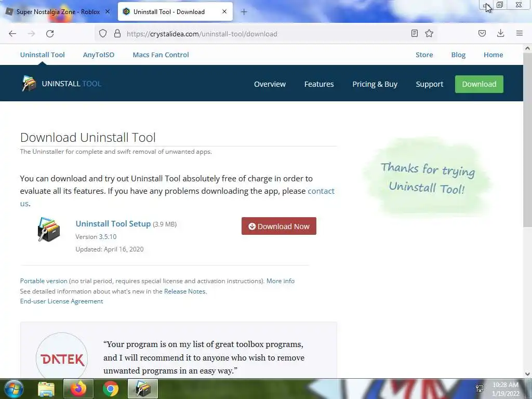Open the Portable version link
Viewport: 532px width, 399px height.
tap(44, 281)
